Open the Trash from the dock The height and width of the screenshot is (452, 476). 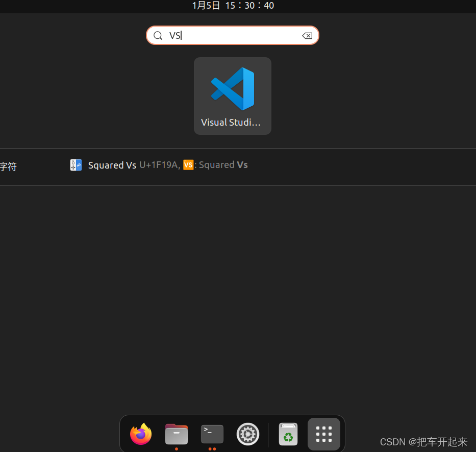(x=288, y=434)
